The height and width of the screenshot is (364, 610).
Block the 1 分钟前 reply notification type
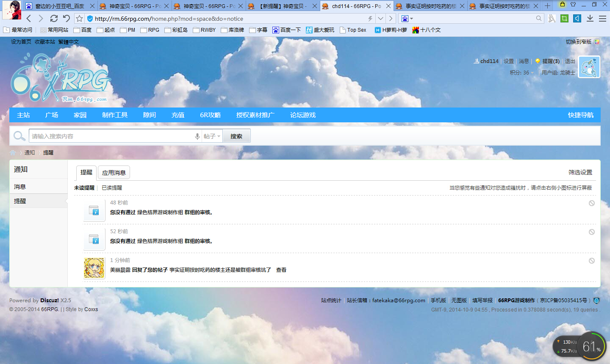[592, 261]
